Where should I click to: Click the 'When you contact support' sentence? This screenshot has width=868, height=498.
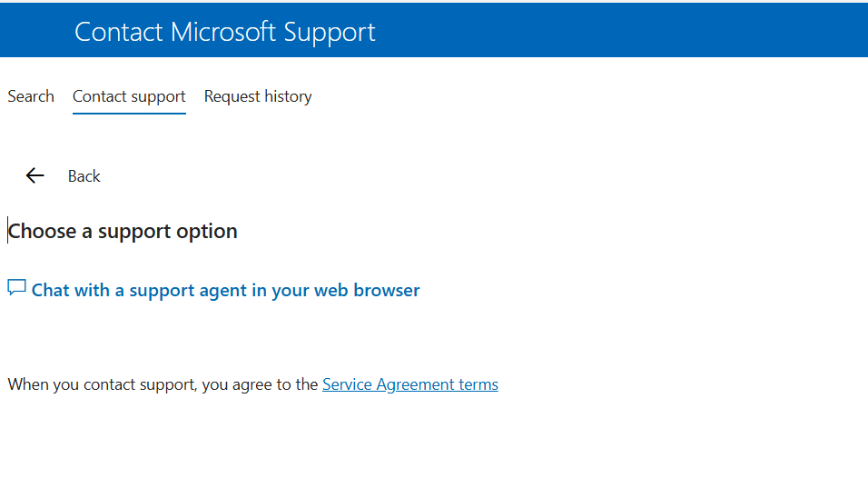163,384
